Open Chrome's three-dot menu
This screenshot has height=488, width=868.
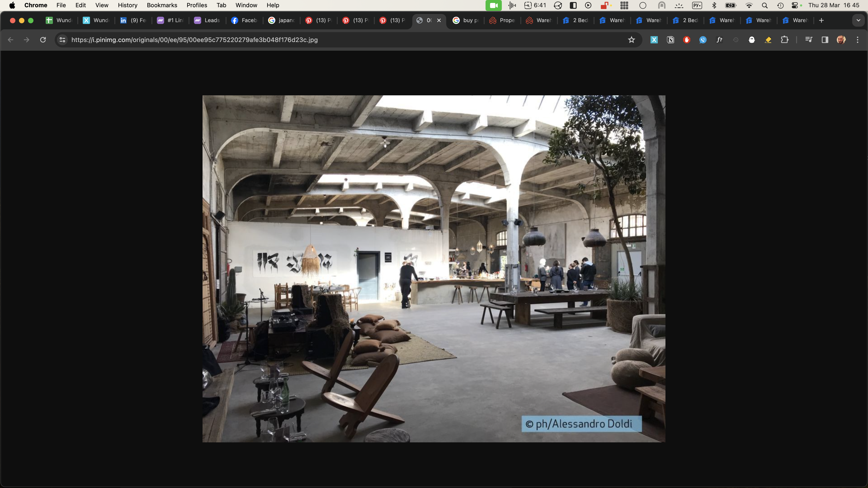click(x=858, y=40)
